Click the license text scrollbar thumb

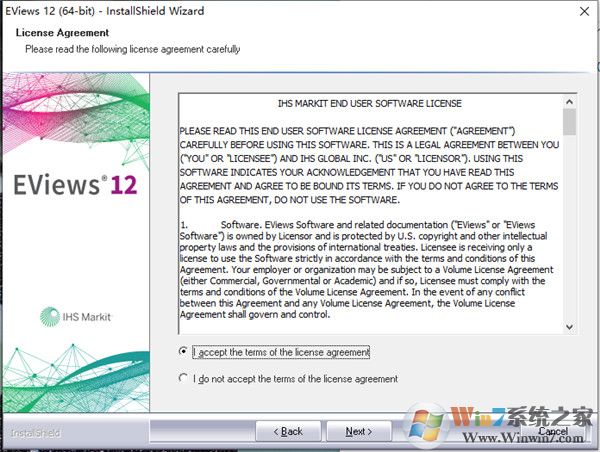pyautogui.click(x=569, y=122)
